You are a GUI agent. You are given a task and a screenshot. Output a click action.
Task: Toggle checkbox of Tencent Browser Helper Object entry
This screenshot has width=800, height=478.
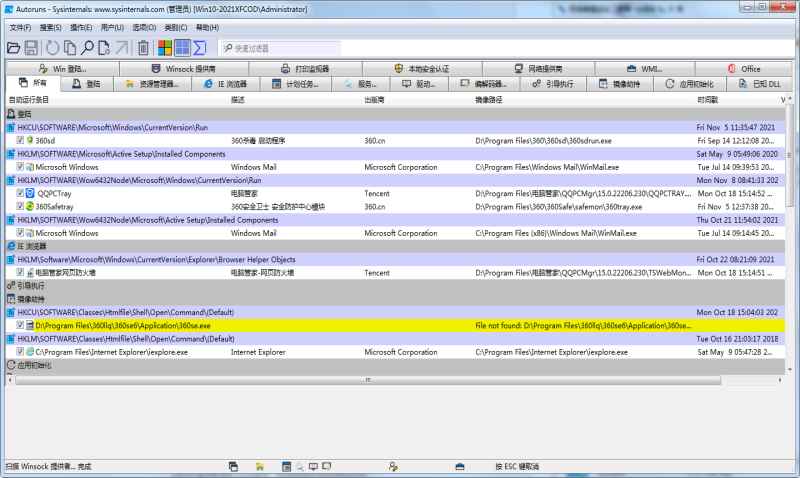[20, 272]
